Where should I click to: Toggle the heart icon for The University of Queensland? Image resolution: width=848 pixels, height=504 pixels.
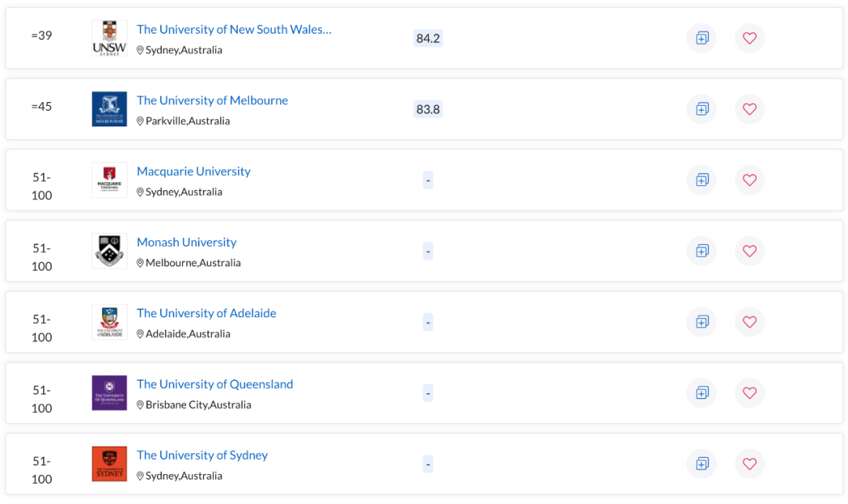pyautogui.click(x=749, y=393)
